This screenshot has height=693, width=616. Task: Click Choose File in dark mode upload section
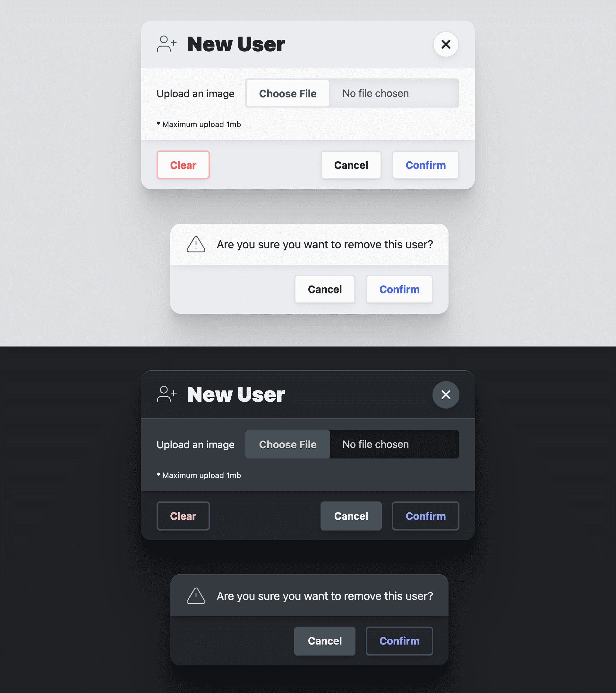(288, 444)
